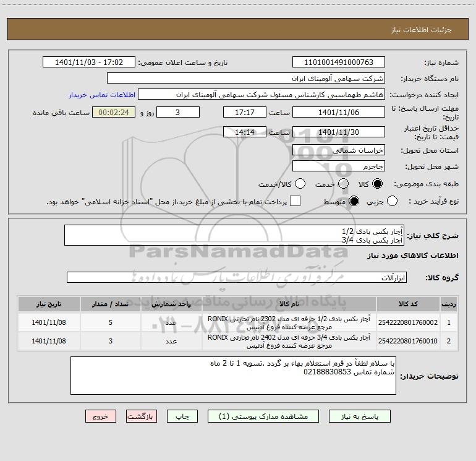Click the نام کالا column header
This screenshot has width=476, height=461.
pos(289,304)
